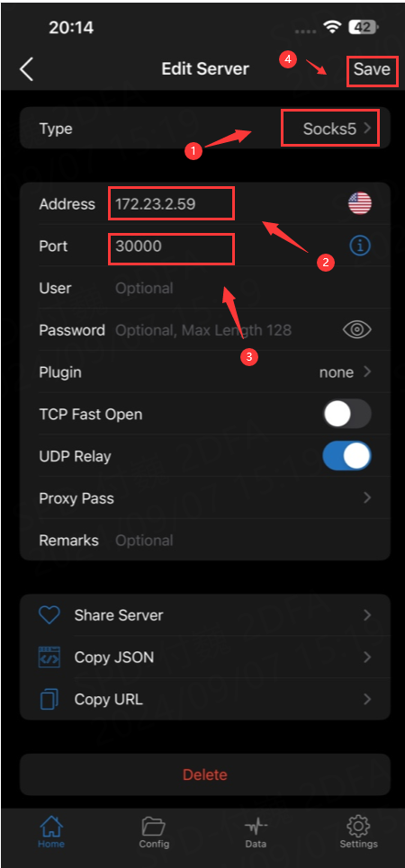
Task: Open the port info icon
Action: coord(360,246)
